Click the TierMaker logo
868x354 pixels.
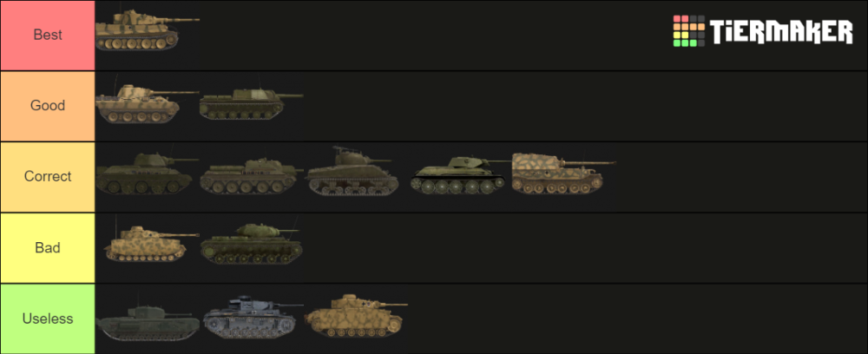tap(763, 31)
